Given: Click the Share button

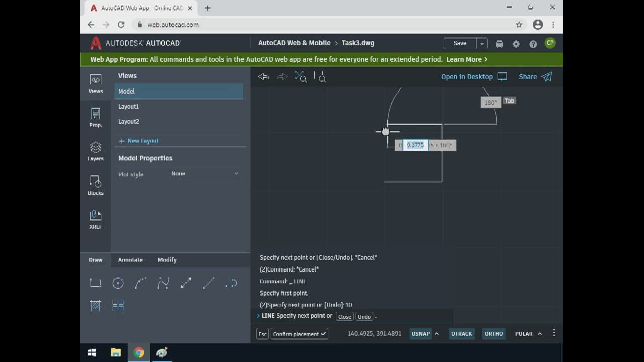Looking at the screenshot, I should tap(535, 77).
